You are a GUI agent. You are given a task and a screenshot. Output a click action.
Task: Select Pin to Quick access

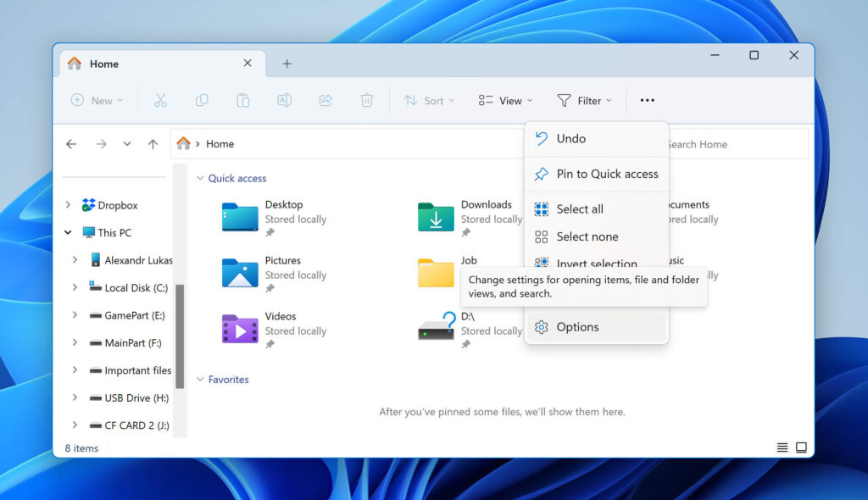click(605, 174)
